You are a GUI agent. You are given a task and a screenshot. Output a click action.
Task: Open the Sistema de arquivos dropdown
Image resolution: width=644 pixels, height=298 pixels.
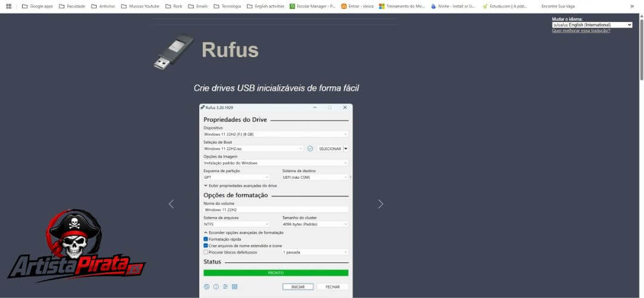(x=236, y=224)
